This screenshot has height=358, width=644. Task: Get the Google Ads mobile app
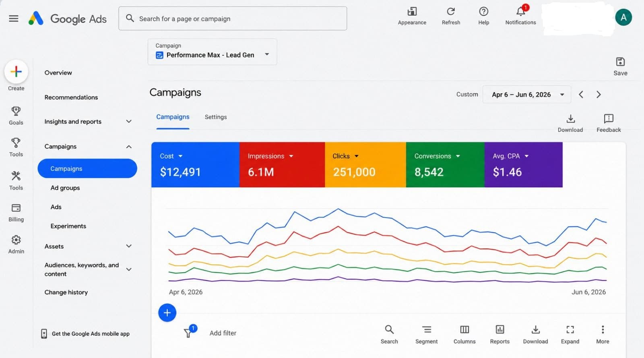(85, 334)
